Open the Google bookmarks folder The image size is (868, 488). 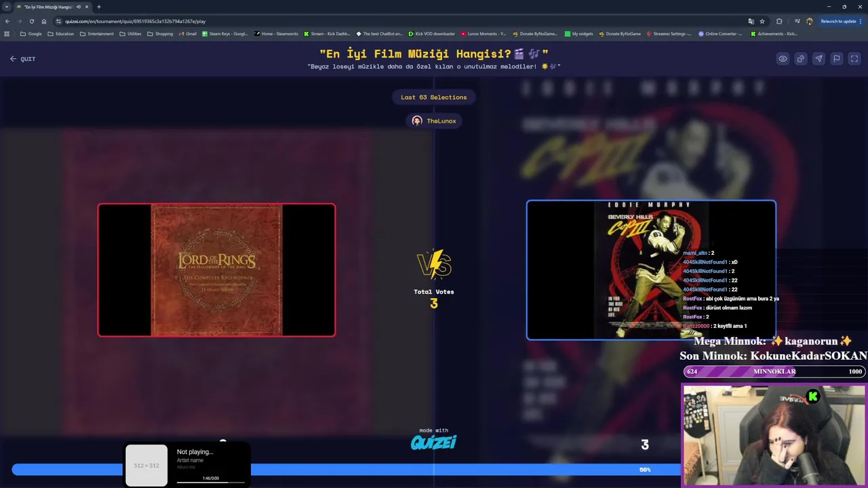click(31, 34)
